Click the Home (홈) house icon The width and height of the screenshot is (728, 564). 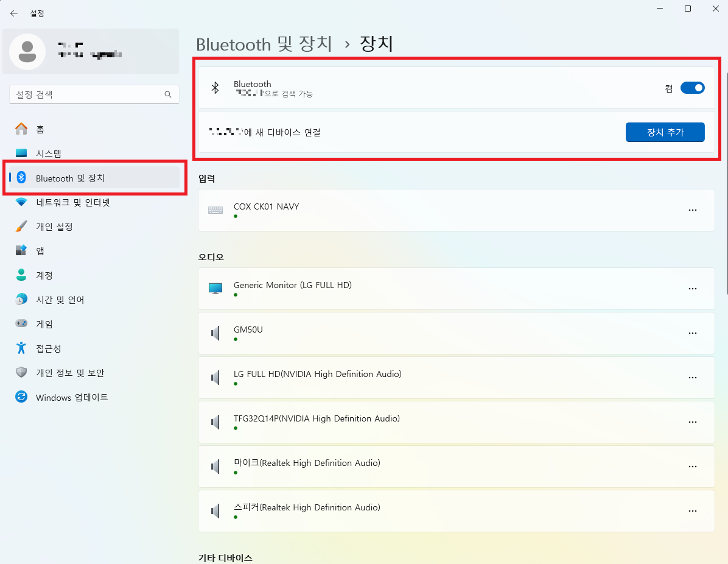pyautogui.click(x=21, y=129)
